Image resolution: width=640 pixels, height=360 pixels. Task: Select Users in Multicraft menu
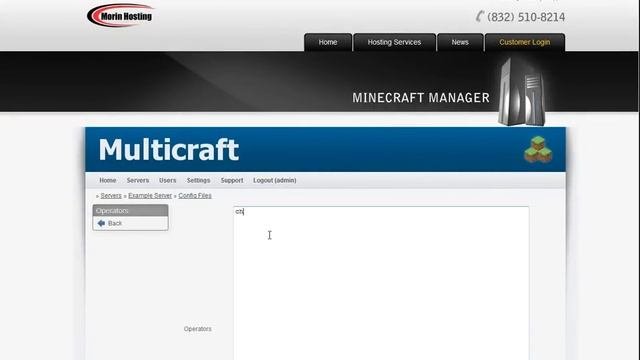point(167,180)
